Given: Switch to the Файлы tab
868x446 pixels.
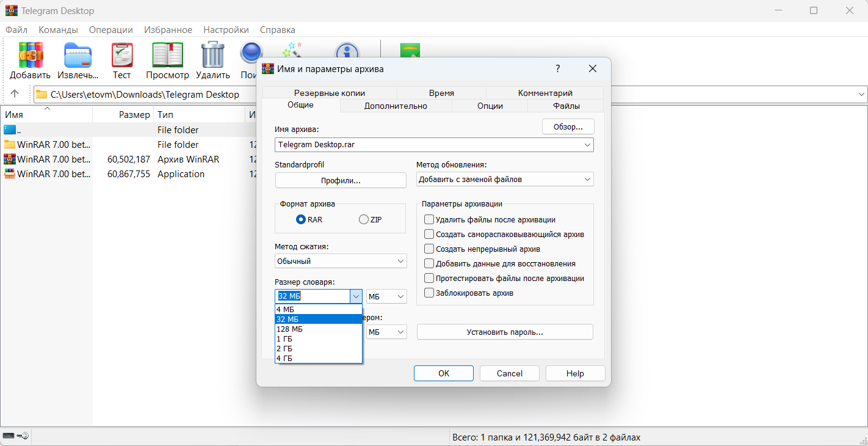Looking at the screenshot, I should 566,106.
